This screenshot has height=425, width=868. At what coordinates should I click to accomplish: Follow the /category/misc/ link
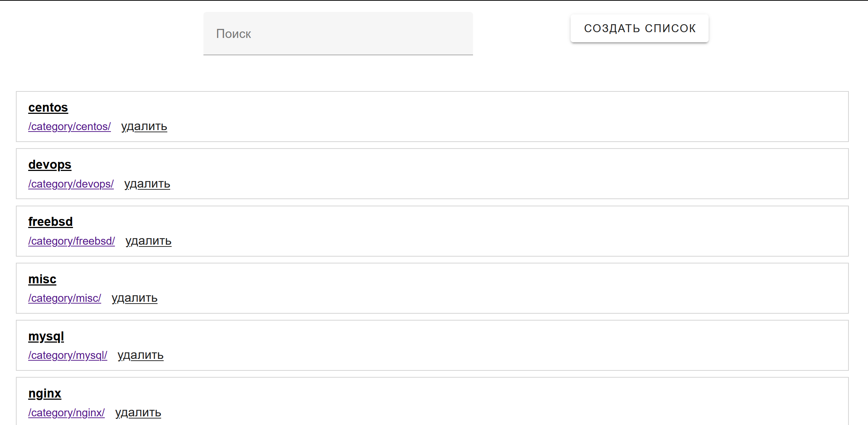(65, 298)
